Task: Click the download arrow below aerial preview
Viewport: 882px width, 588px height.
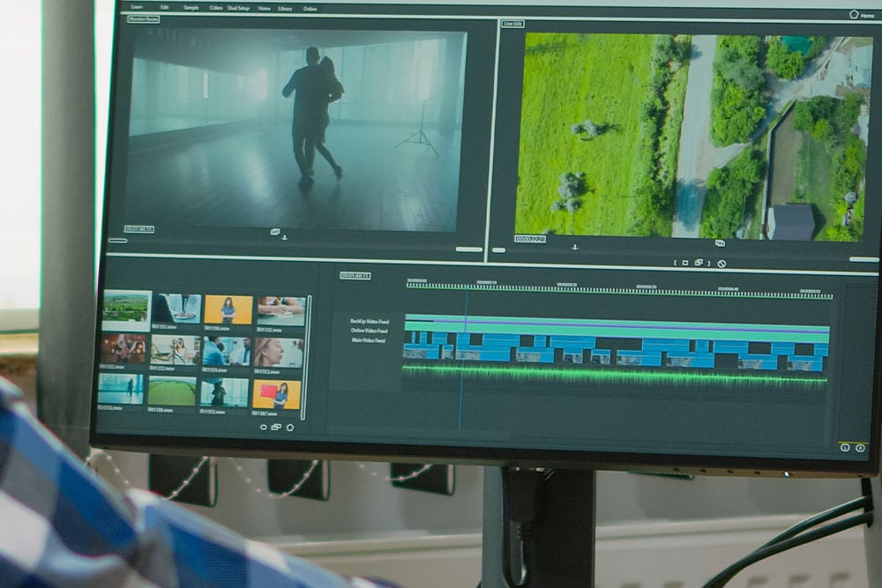Action: click(x=575, y=247)
